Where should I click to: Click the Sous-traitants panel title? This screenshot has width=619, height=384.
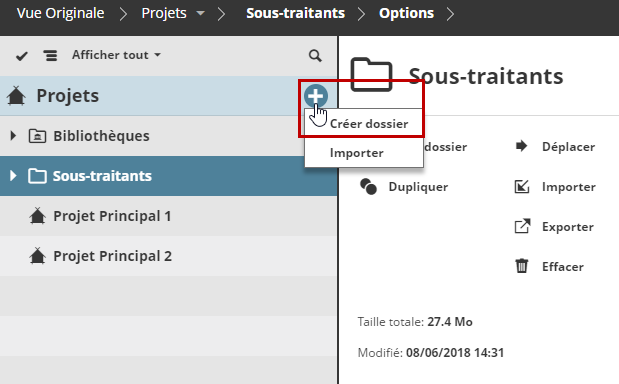(486, 76)
